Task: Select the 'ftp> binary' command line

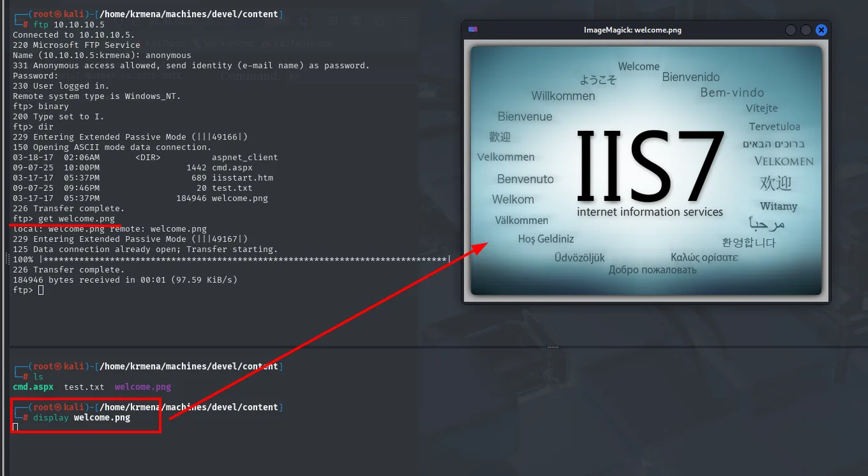Action: tap(41, 106)
